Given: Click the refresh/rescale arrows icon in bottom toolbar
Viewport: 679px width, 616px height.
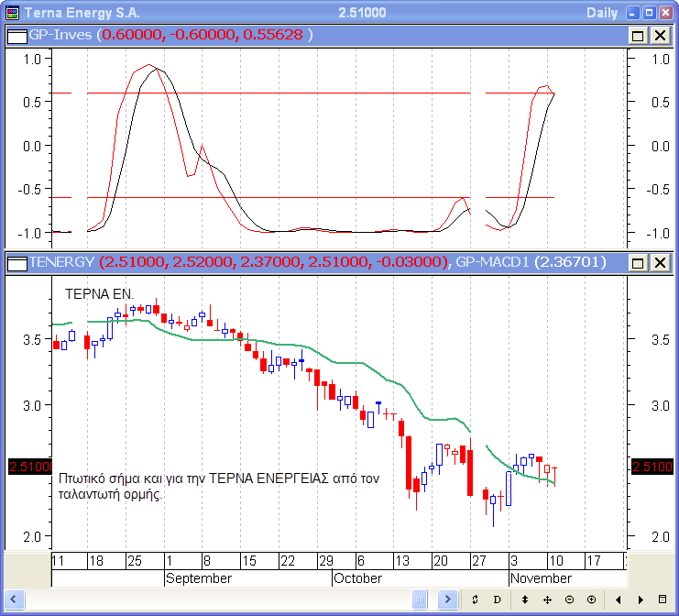Looking at the screenshot, I should point(476,599).
